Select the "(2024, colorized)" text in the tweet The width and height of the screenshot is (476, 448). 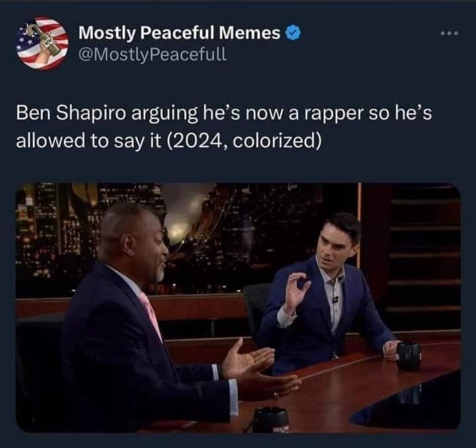245,141
